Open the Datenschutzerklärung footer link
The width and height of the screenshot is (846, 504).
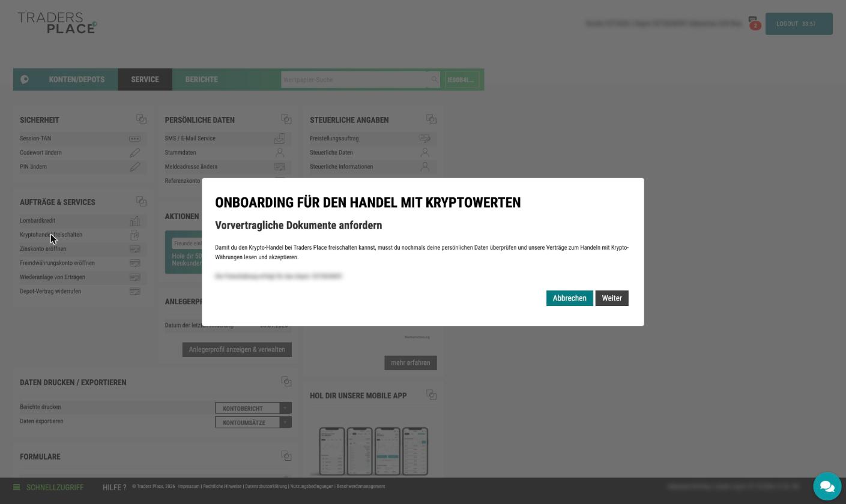(x=266, y=487)
